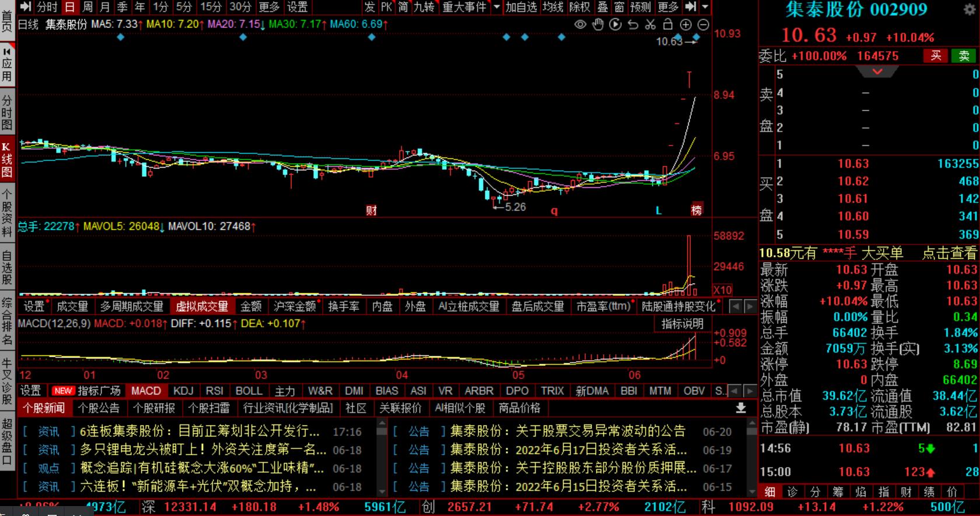Click the panel collapse arrow right of 更多
The width and height of the screenshot is (980, 516).
[x=691, y=7]
